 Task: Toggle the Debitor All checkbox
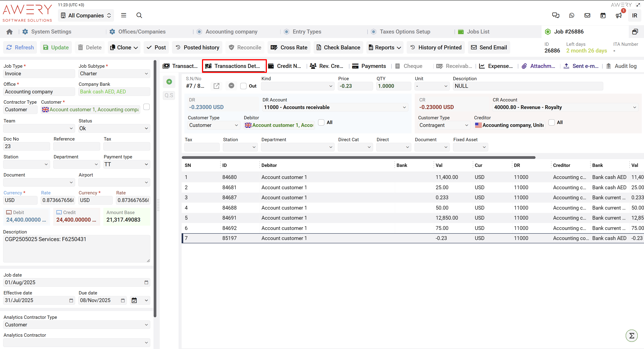[321, 122]
